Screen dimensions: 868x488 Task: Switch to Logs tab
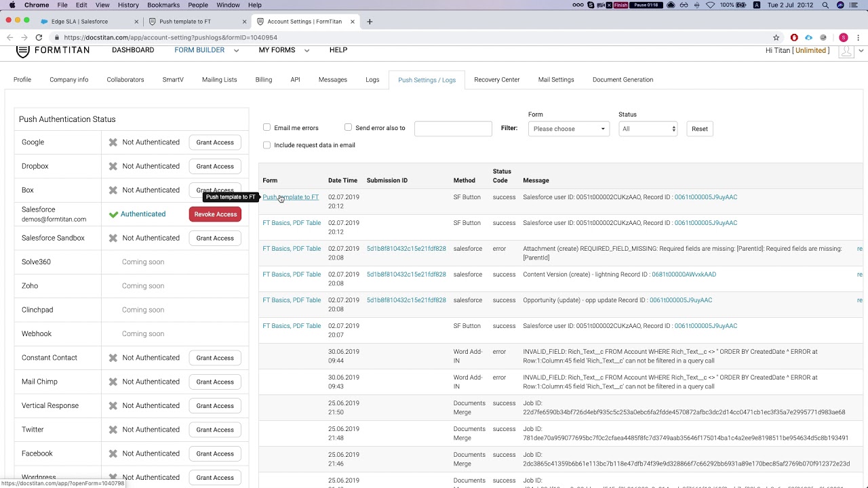pos(372,79)
